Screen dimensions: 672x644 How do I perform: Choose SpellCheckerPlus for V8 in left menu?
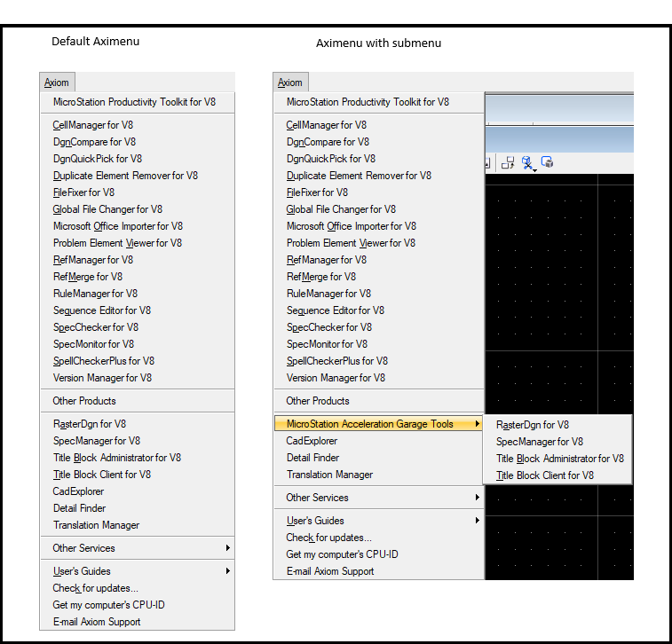[x=104, y=361]
